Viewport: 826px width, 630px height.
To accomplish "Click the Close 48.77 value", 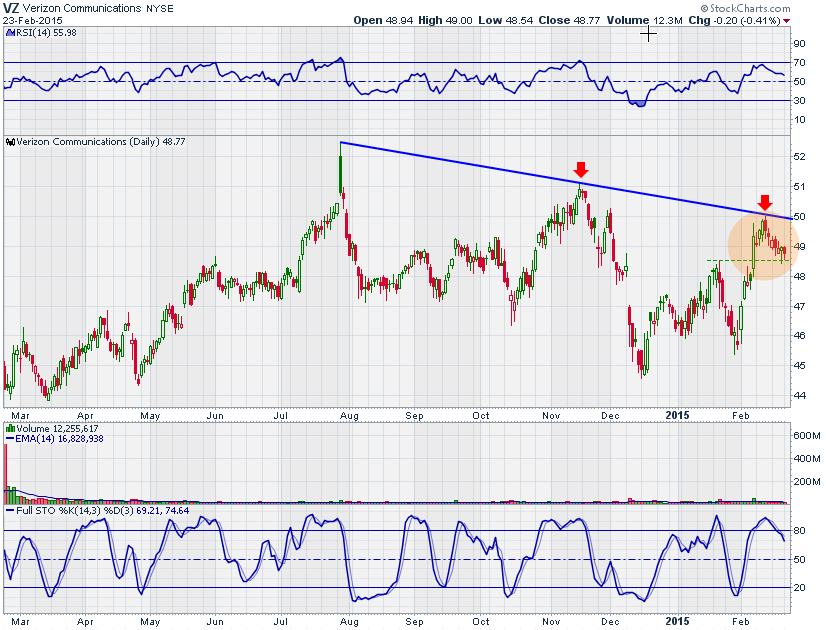I will (x=569, y=20).
